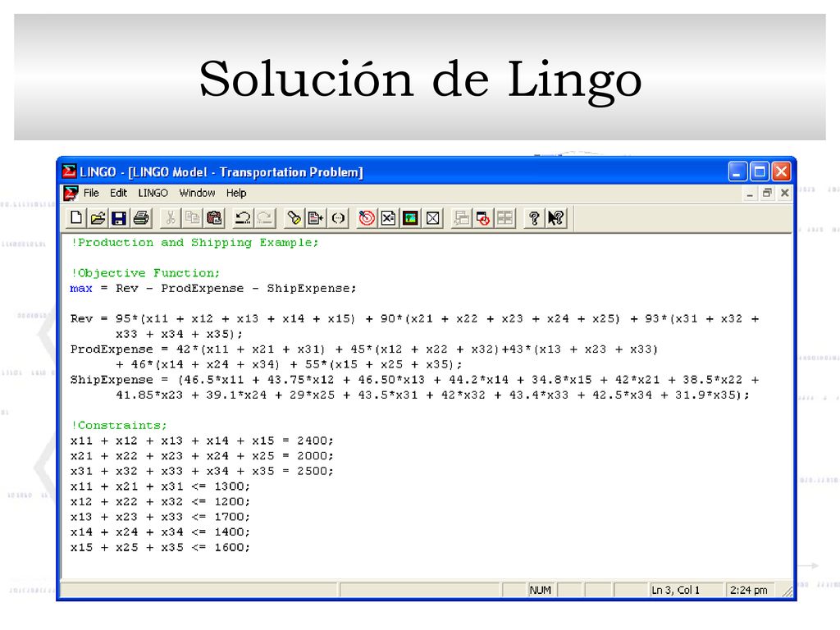The width and height of the screenshot is (840, 630).
Task: Undo the last edit
Action: (243, 218)
